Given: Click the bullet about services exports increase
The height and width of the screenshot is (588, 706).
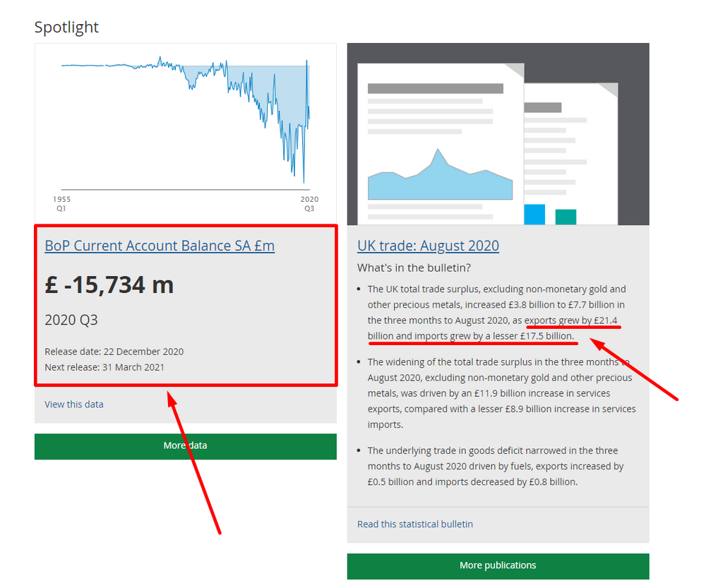Looking at the screenshot, I should [x=494, y=393].
